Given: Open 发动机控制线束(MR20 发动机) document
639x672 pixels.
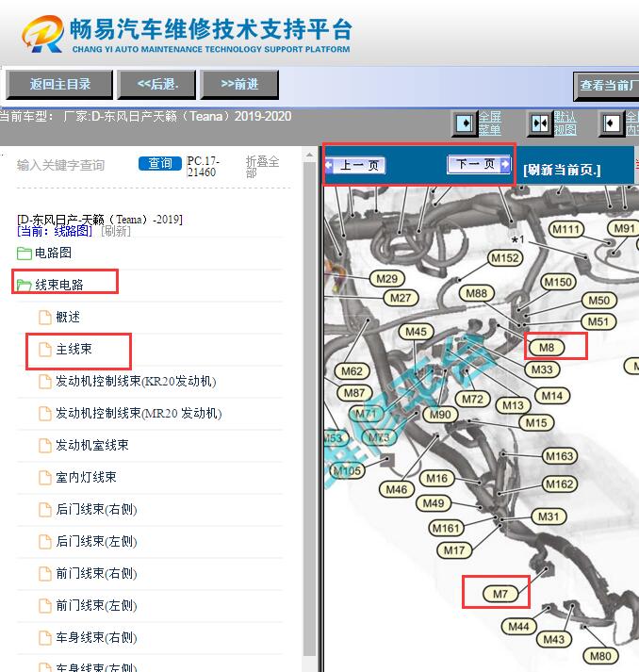Looking at the screenshot, I should (x=139, y=413).
